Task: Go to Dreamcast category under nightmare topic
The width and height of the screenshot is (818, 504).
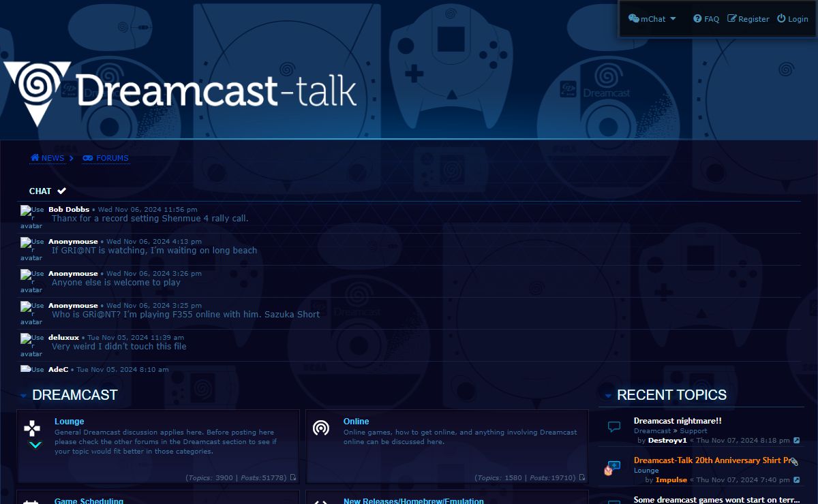Action: point(652,431)
